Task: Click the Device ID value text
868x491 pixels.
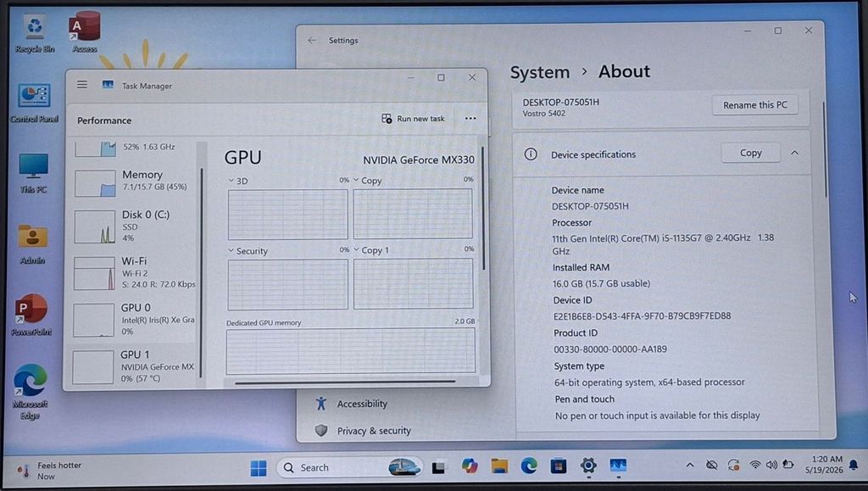Action: [x=643, y=316]
